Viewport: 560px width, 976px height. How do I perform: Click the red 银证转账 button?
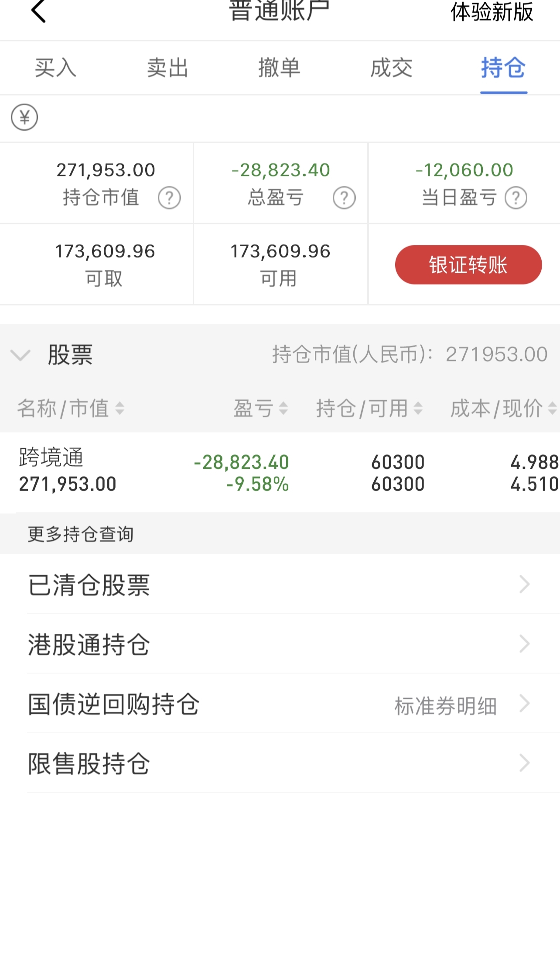[468, 265]
